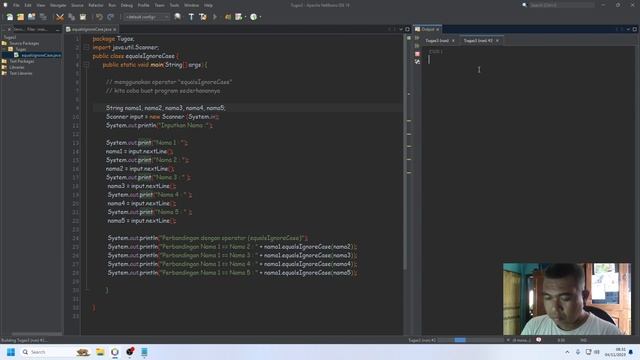Open the File menu

coord(16,5)
